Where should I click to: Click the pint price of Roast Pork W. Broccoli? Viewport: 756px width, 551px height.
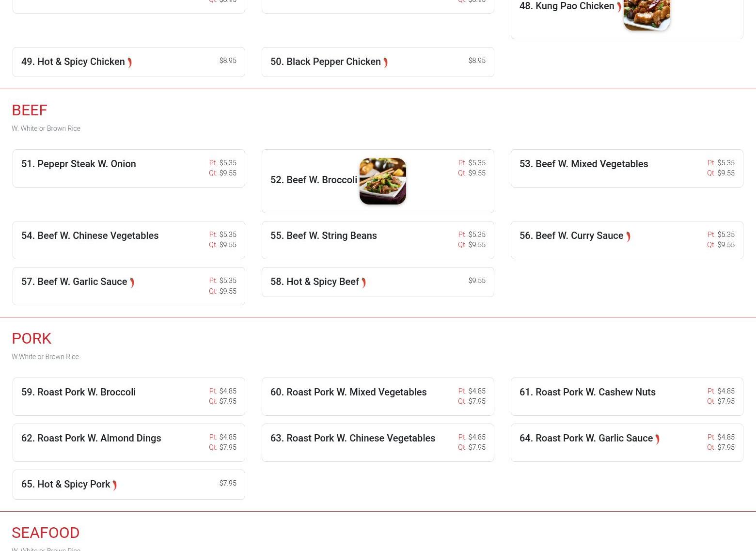tap(223, 391)
